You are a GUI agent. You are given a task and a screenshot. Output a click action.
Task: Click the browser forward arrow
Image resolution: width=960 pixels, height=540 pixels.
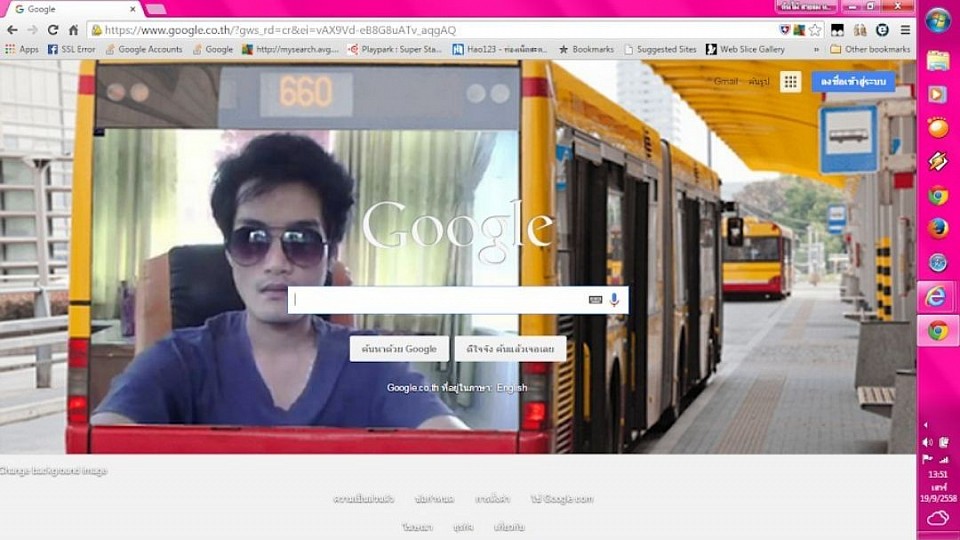[32, 30]
